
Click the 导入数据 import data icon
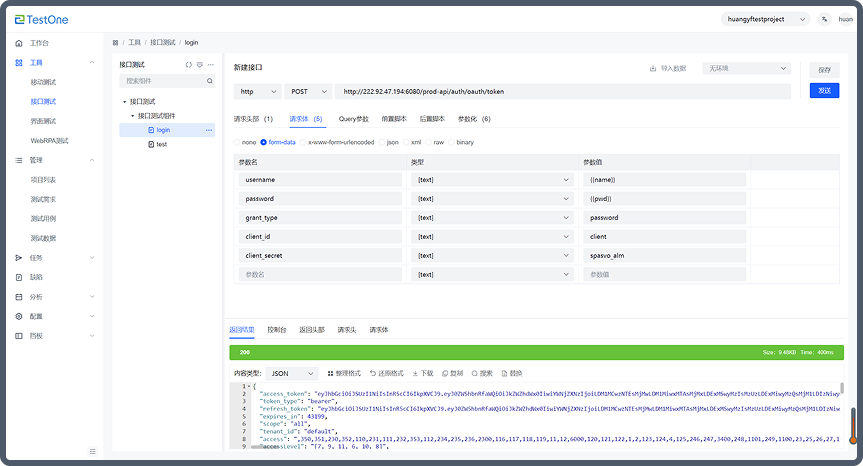[653, 69]
